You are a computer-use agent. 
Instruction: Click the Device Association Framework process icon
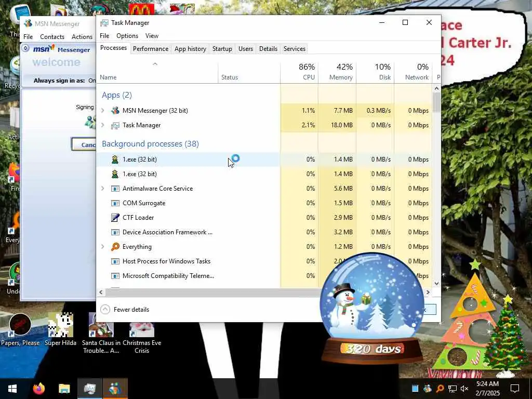coord(115,232)
